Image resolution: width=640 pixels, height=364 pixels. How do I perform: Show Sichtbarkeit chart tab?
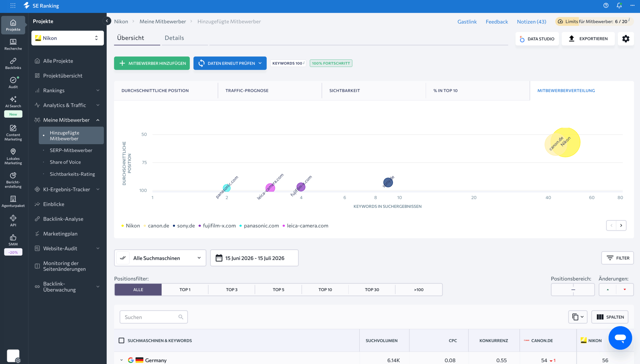click(x=374, y=90)
